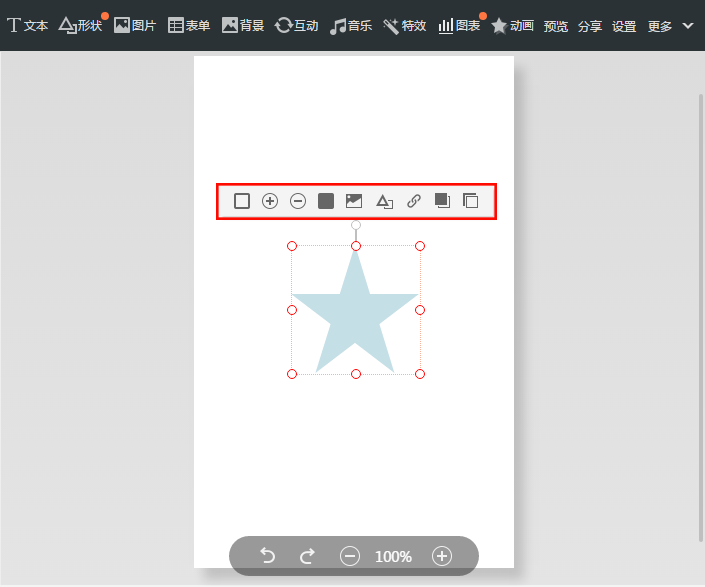Click the 分享 share button
The height and width of the screenshot is (587, 705).
tap(590, 26)
